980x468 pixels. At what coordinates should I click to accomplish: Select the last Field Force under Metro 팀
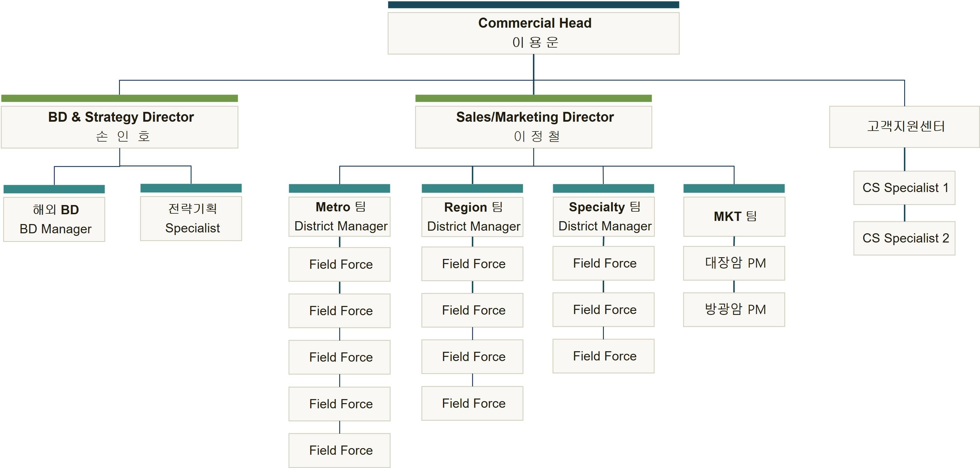[339, 450]
